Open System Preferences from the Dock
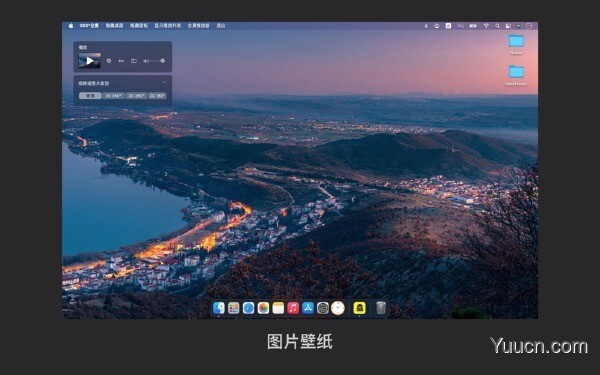 tap(323, 308)
